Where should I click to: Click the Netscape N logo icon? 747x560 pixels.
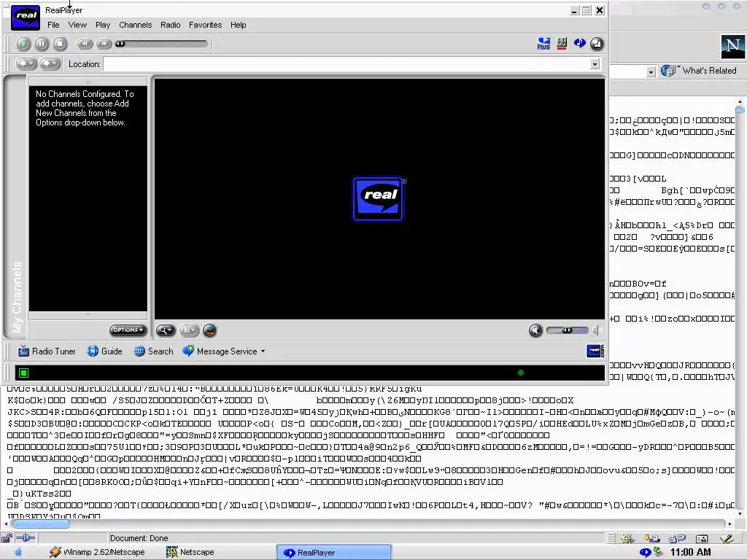(x=732, y=47)
